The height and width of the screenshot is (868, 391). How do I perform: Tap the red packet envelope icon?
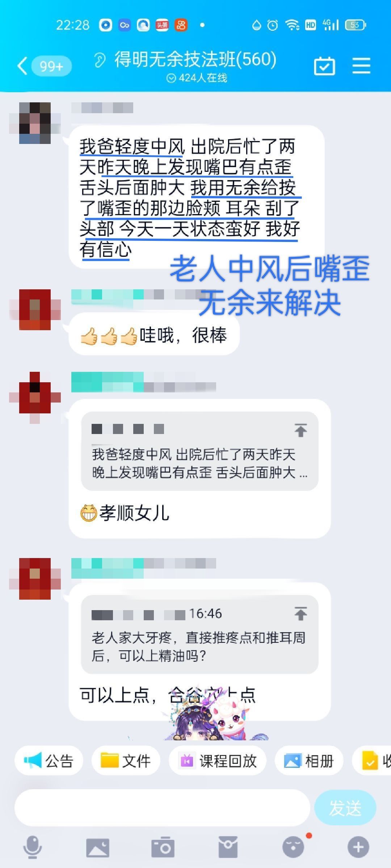pos(228,847)
